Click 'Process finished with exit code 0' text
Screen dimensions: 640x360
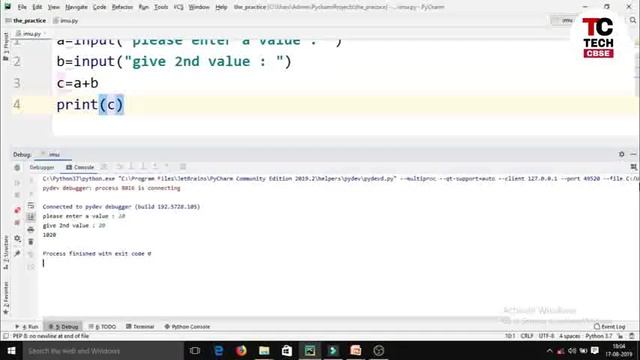click(97, 253)
